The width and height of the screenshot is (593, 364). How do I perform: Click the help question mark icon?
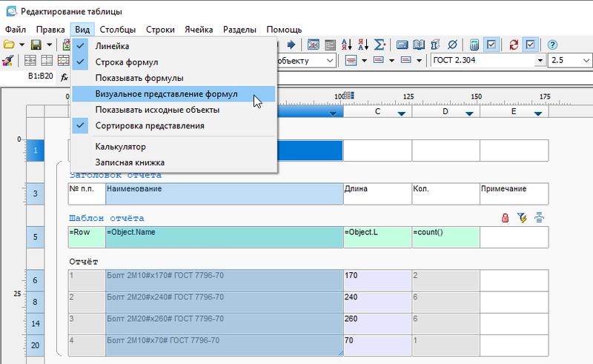point(552,44)
